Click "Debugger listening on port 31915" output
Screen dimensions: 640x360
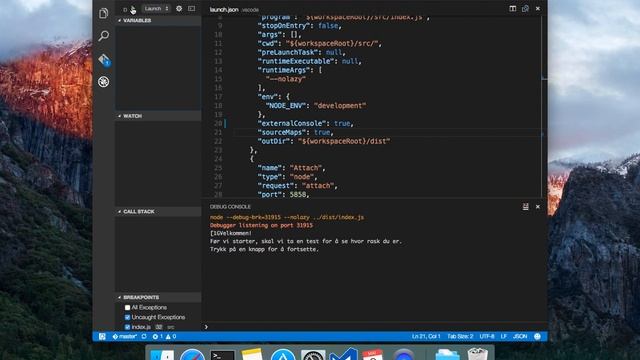261,225
